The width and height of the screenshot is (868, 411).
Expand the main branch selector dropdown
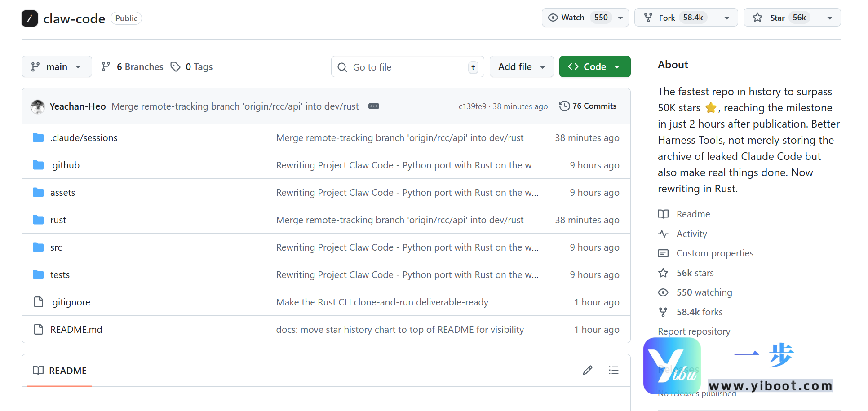click(x=57, y=67)
